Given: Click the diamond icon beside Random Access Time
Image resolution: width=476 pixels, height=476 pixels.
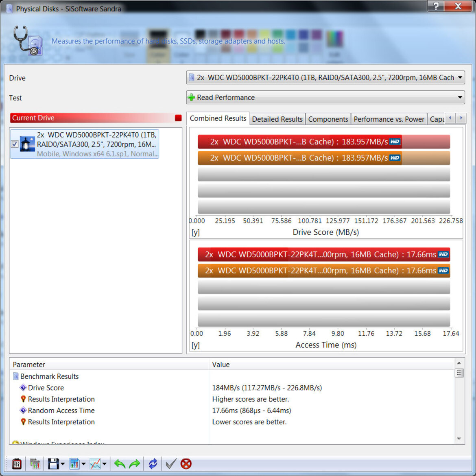Looking at the screenshot, I should pos(23,410).
